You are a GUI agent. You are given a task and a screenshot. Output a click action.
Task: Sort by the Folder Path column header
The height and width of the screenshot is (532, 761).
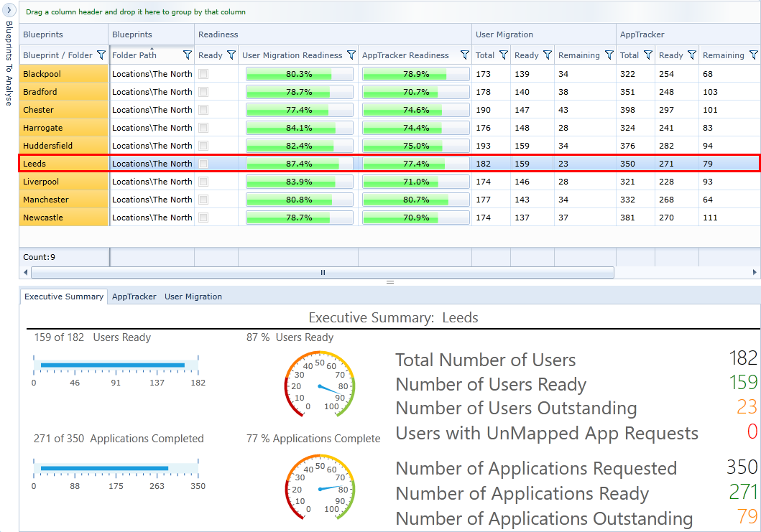pos(134,55)
